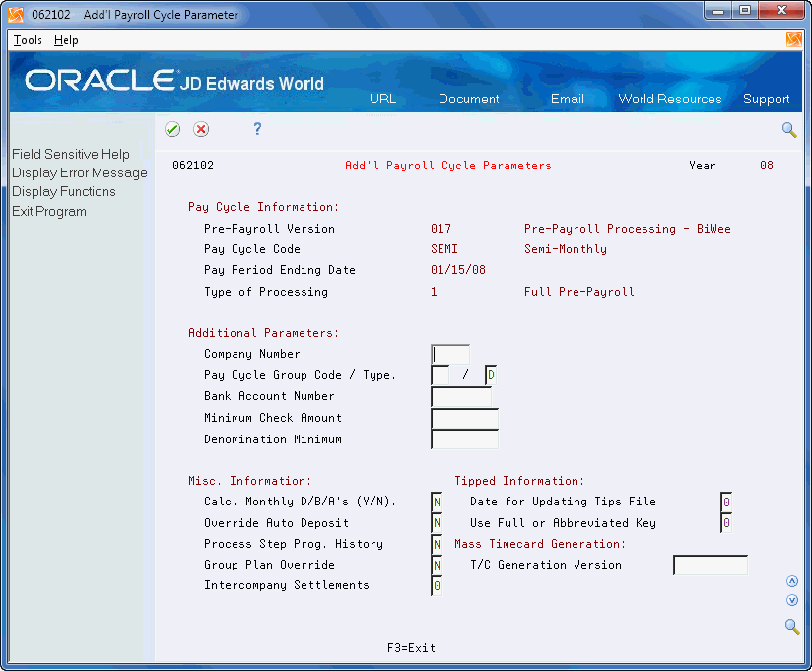The image size is (812, 671).
Task: Open the Tools menu
Action: click(28, 40)
